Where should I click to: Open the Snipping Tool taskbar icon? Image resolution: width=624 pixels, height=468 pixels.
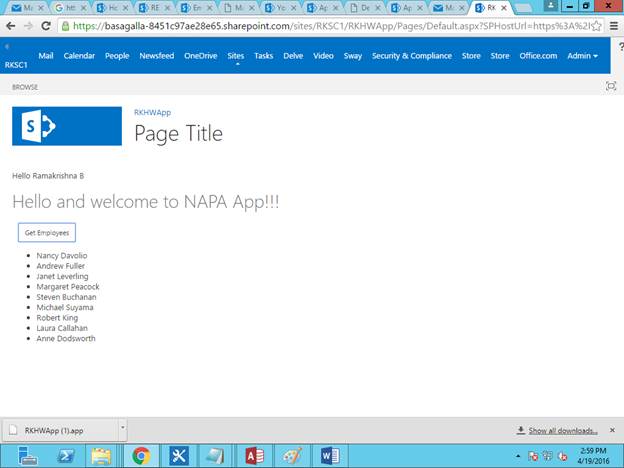click(179, 456)
